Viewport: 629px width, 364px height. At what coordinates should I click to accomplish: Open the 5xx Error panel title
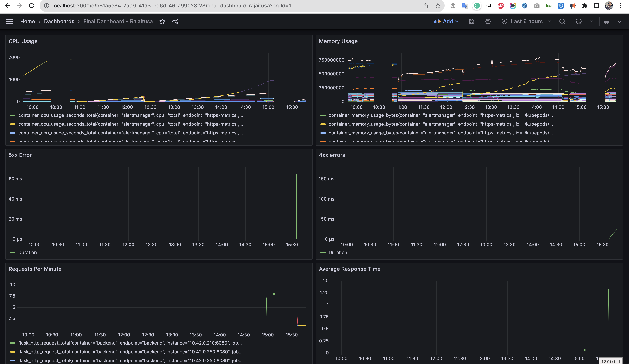click(20, 155)
